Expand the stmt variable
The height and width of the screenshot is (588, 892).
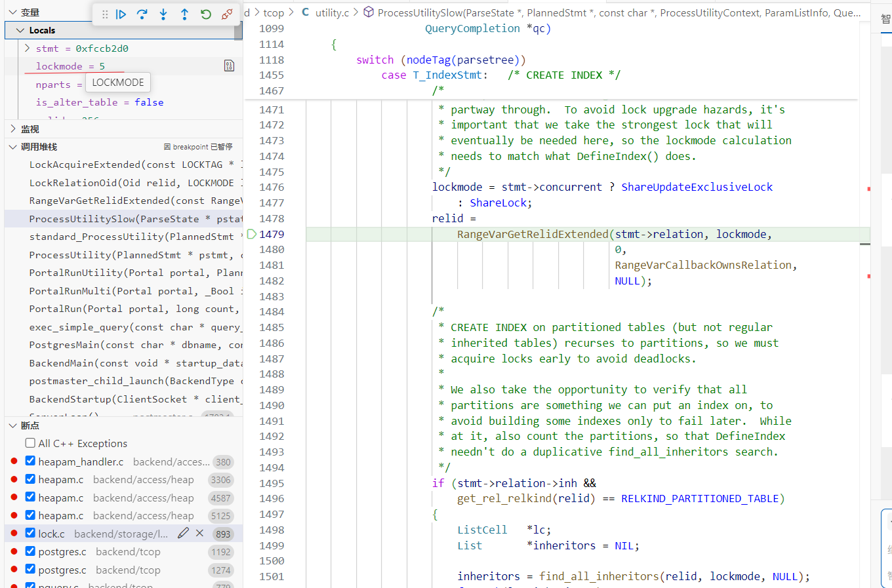(x=27, y=49)
